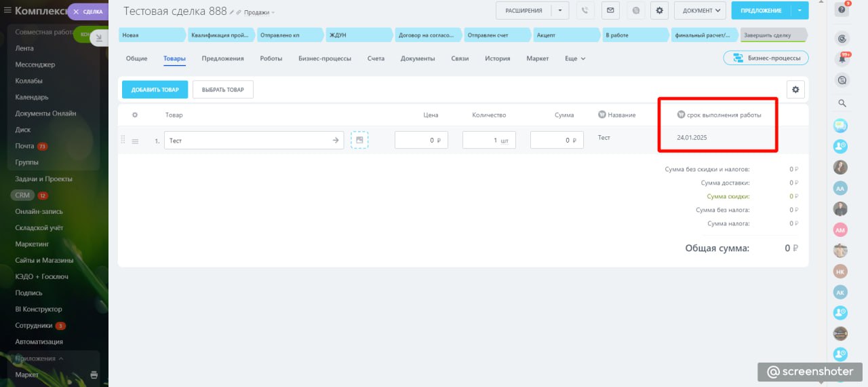Open the Роботы tab
This screenshot has height=387, width=868.
click(x=271, y=58)
